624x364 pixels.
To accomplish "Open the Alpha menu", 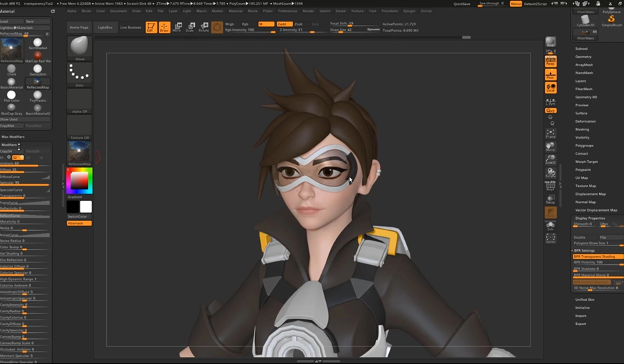I will coord(71,11).
